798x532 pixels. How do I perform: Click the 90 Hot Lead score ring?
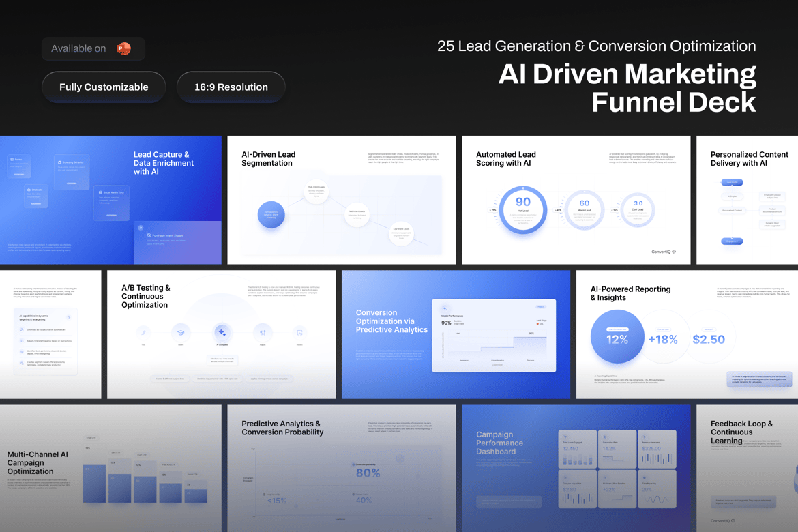(522, 210)
